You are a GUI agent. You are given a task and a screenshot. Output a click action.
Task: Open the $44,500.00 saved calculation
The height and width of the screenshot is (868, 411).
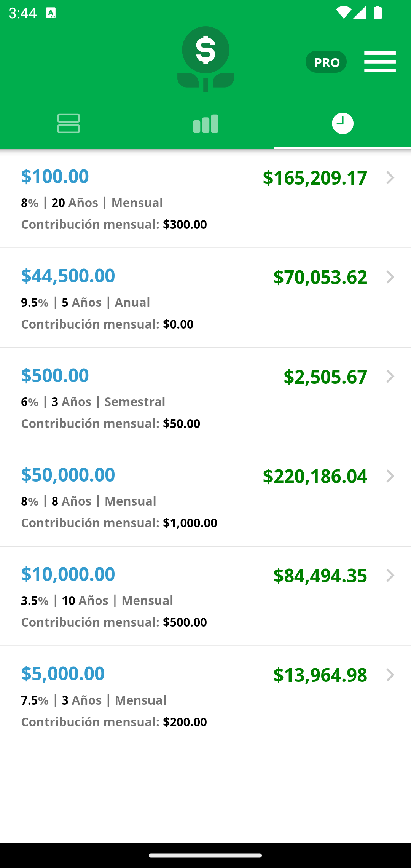click(205, 298)
